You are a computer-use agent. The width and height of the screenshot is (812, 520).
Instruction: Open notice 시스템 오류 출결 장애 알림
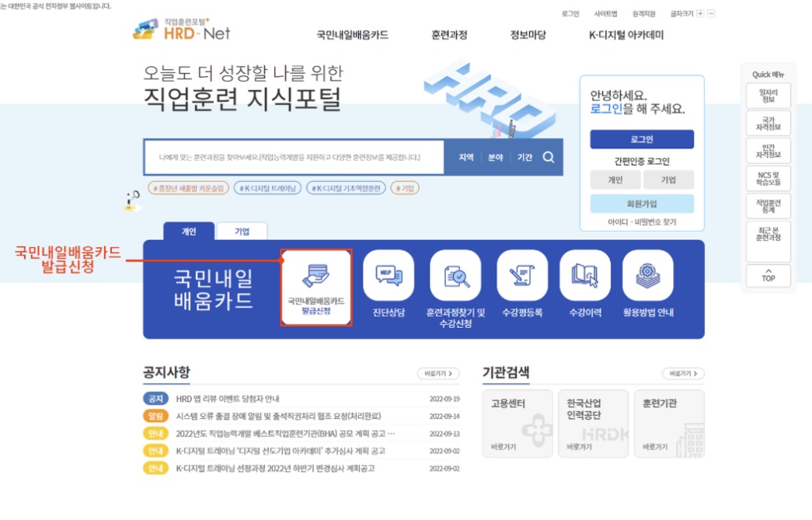pyautogui.click(x=278, y=416)
